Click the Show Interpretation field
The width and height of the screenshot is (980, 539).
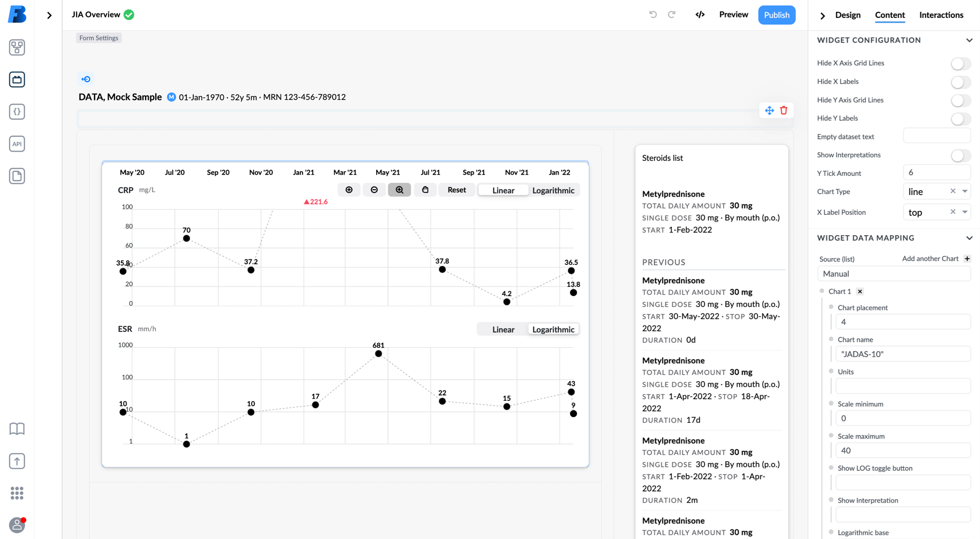point(903,514)
